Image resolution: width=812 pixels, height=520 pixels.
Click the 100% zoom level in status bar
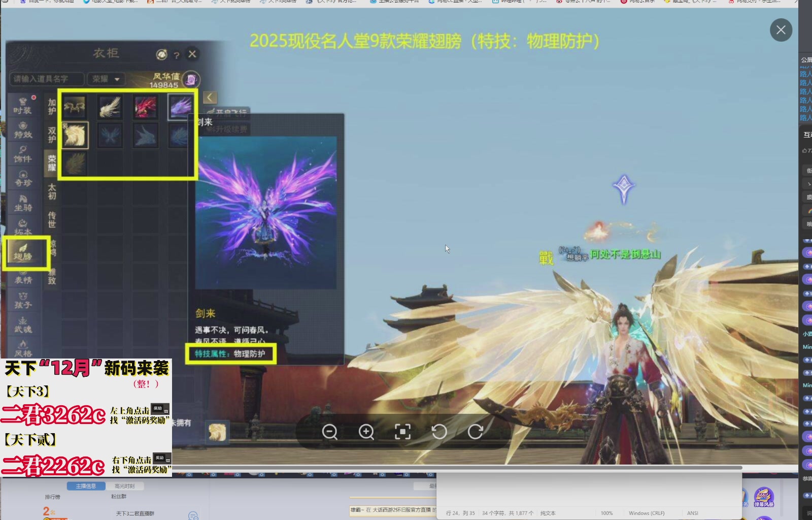pos(606,513)
